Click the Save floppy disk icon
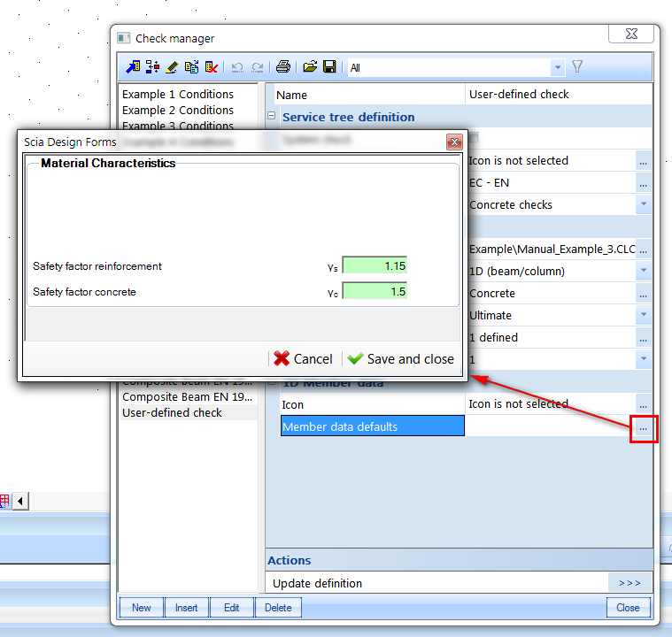Viewport: 672px width, 637px height. (x=329, y=67)
